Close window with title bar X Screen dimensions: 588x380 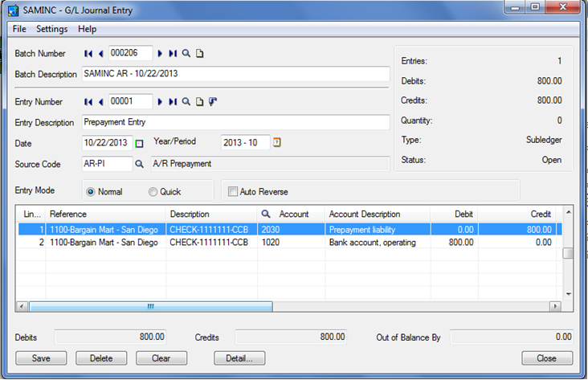pyautogui.click(x=562, y=7)
